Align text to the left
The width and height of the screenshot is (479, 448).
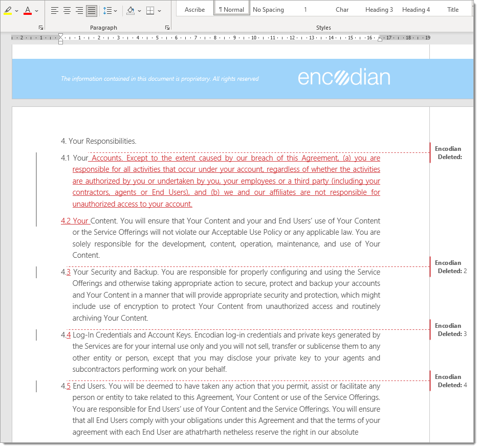(x=54, y=11)
